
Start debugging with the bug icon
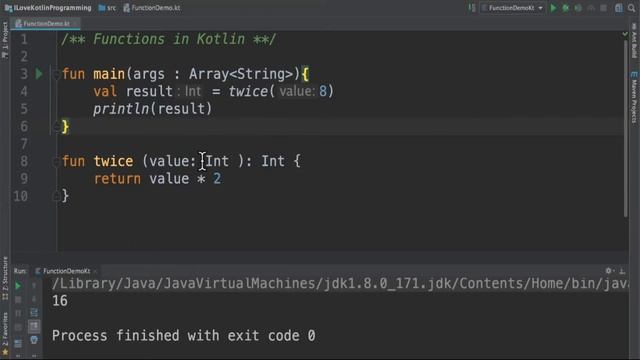(565, 8)
